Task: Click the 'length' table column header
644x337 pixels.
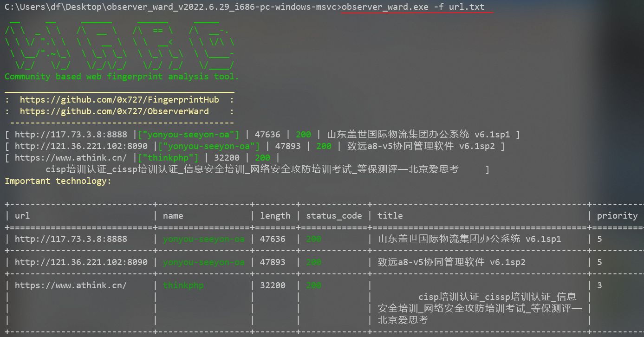Action: click(x=275, y=216)
